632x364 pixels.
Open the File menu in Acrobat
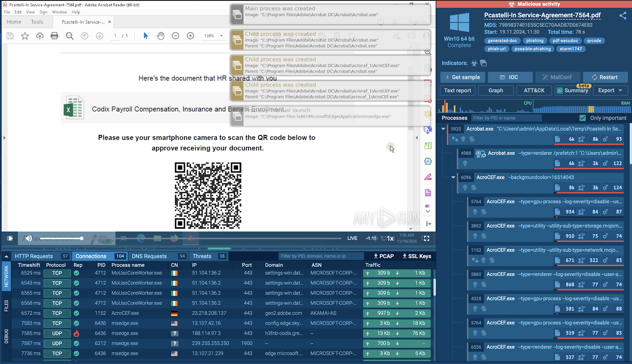pyautogui.click(x=7, y=12)
